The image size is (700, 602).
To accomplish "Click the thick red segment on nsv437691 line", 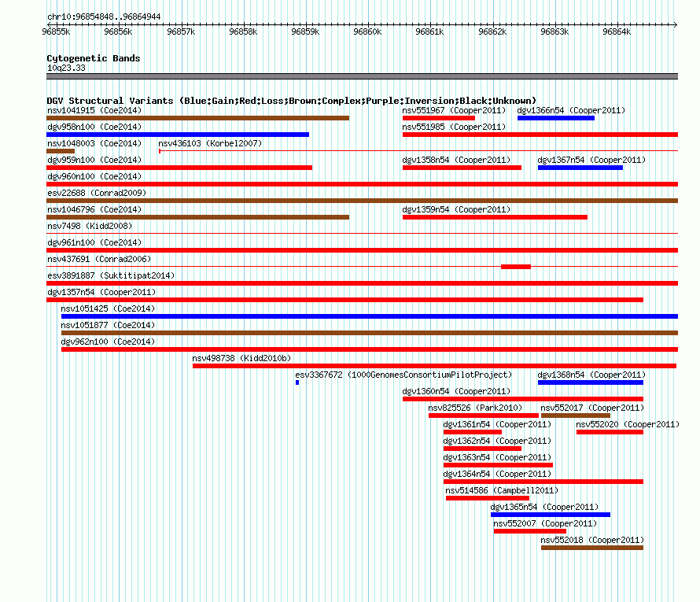I will [516, 267].
